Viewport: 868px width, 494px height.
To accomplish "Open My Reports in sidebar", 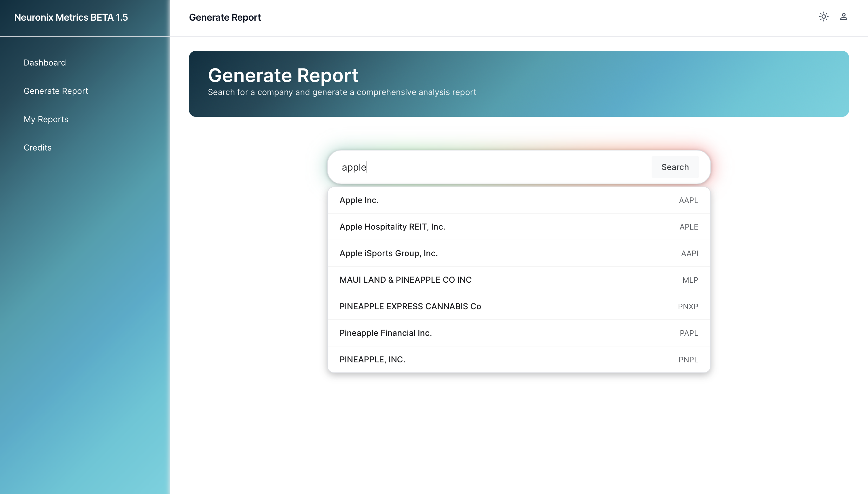I will (x=46, y=120).
